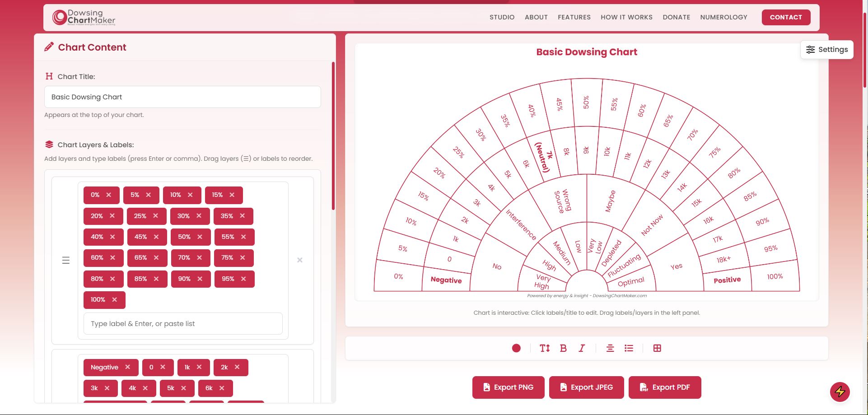Screen dimensions: 868x415
Task: Click the 'Positive' label on the chart
Action: click(x=727, y=280)
